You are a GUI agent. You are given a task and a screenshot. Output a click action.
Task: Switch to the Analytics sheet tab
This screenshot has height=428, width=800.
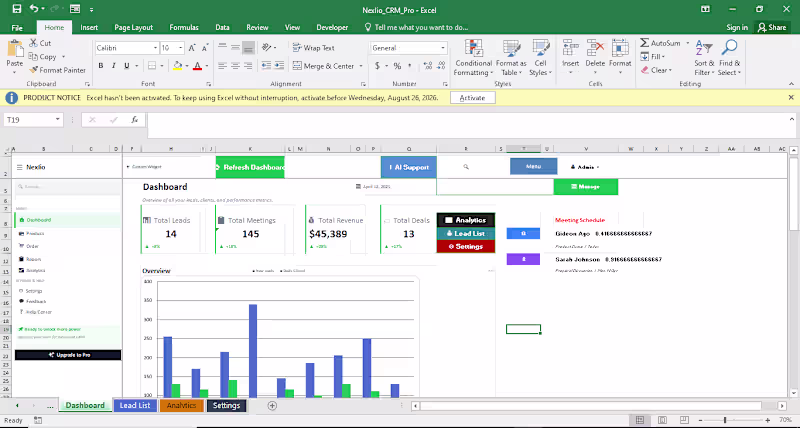click(x=181, y=406)
